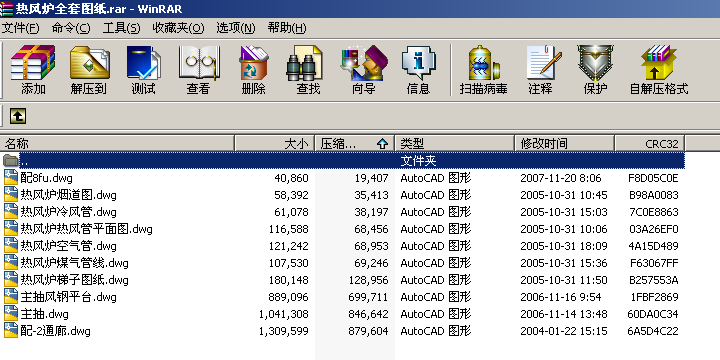Screen dimensions: 720x360
Task: Select the file name 热风炉热风管平面图.dwg
Action: (x=86, y=229)
